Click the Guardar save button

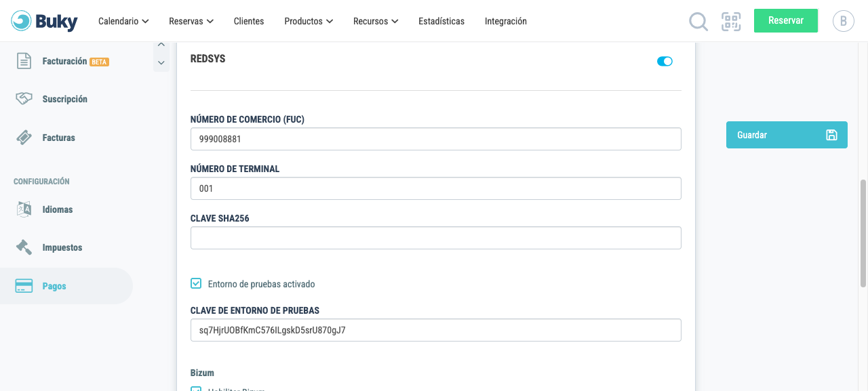pos(787,135)
